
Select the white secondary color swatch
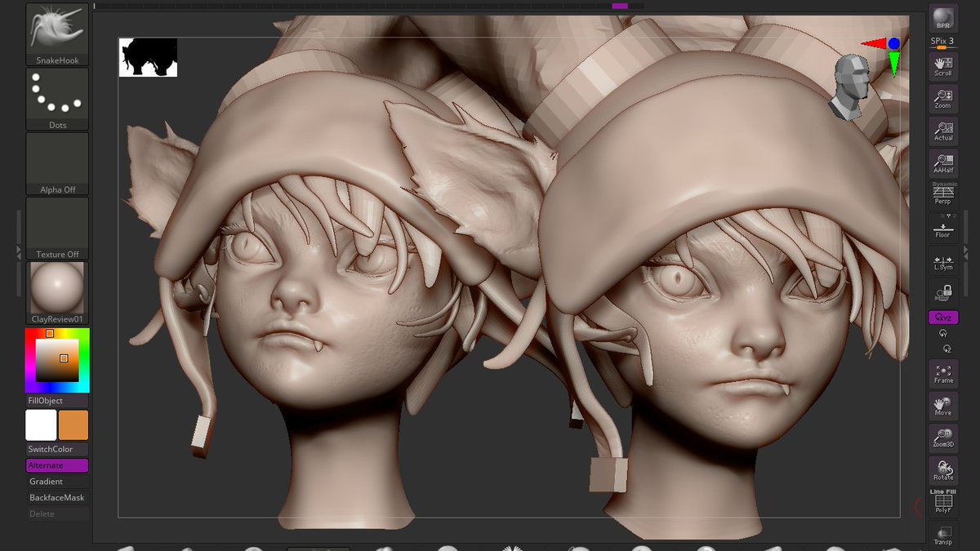[41, 425]
